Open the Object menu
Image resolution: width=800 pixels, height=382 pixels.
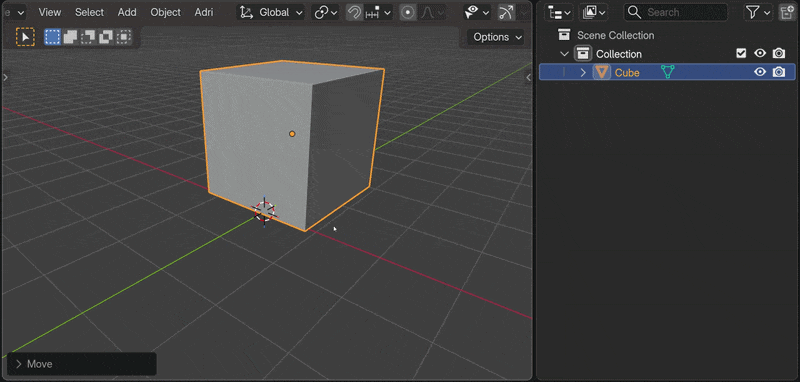165,12
